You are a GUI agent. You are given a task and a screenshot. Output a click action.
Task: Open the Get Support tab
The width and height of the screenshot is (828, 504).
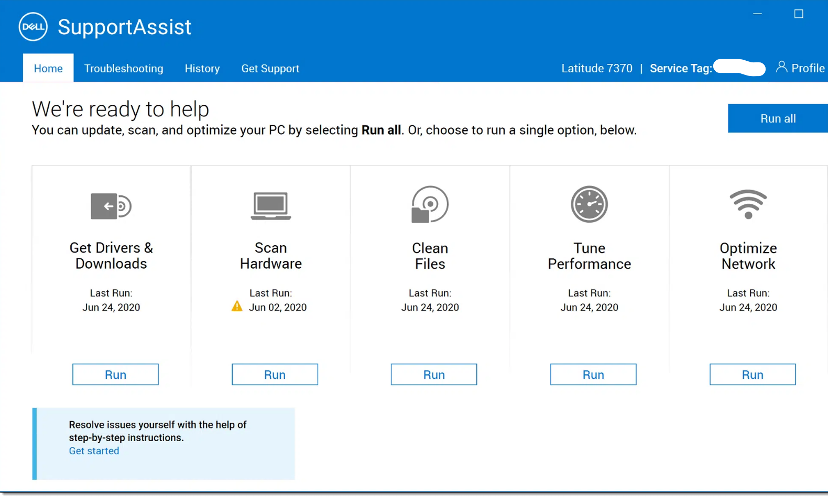click(270, 68)
